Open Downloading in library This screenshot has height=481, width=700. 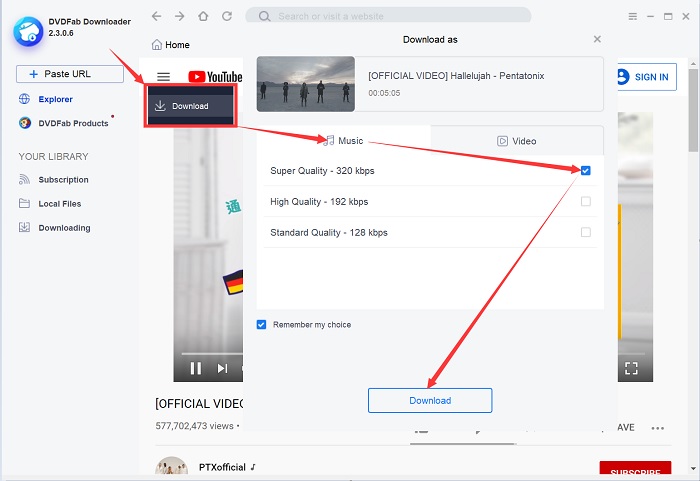(54, 228)
